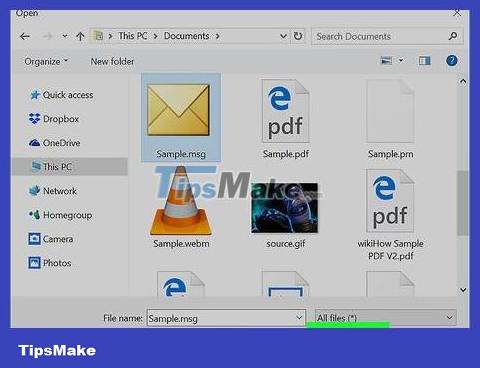Select Camera in navigation pane
Image resolution: width=480 pixels, height=368 pixels.
coord(51,239)
